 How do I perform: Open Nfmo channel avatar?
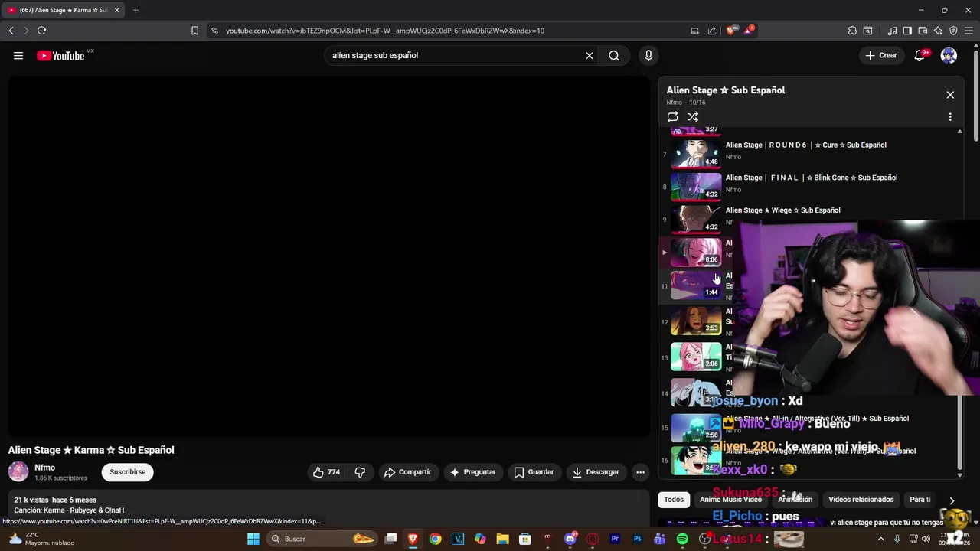[18, 471]
